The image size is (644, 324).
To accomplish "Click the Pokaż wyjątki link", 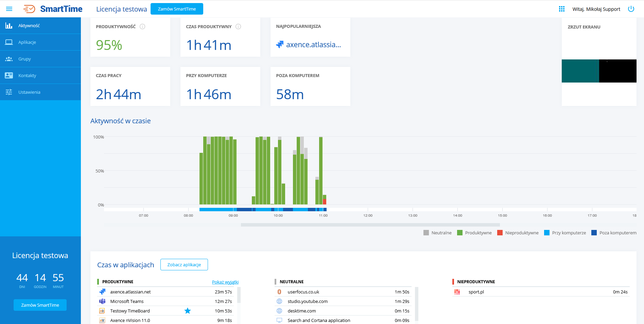I will click(x=225, y=282).
